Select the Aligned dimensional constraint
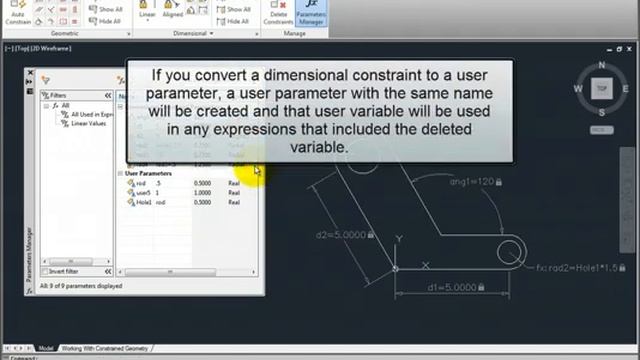Viewport: 640px width, 360px height. pyautogui.click(x=173, y=10)
